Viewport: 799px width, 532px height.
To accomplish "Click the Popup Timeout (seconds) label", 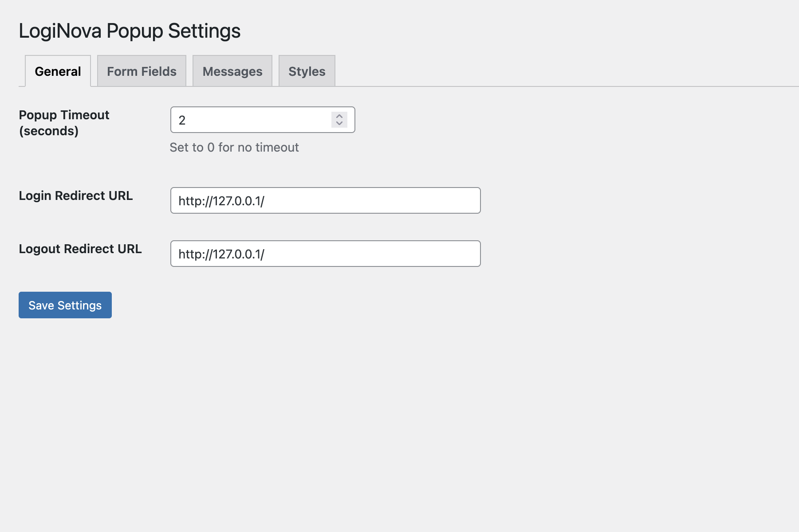I will [x=64, y=123].
